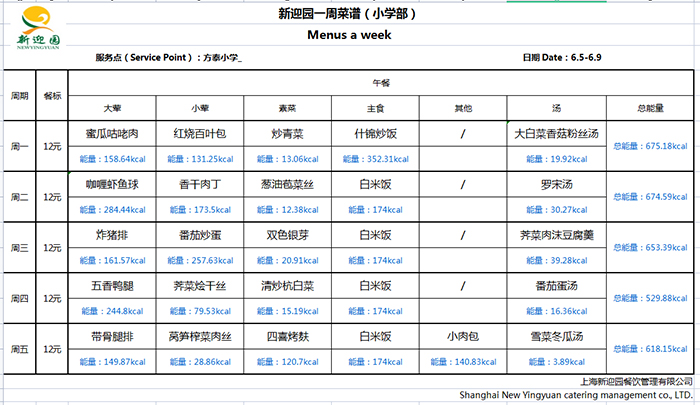Click the energy cell 244.8kcal
The width and height of the screenshot is (700, 405).
112,311
